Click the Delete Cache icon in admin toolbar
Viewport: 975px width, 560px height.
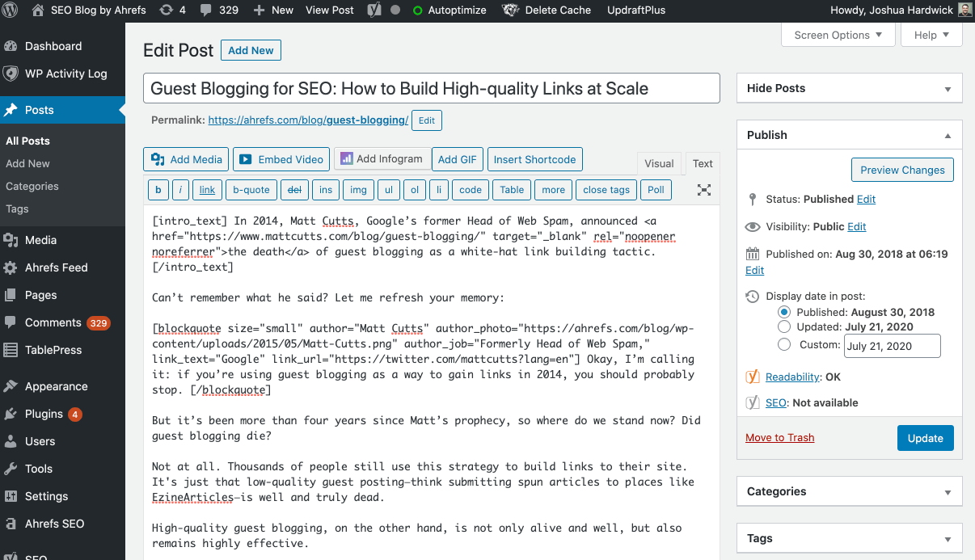point(510,11)
